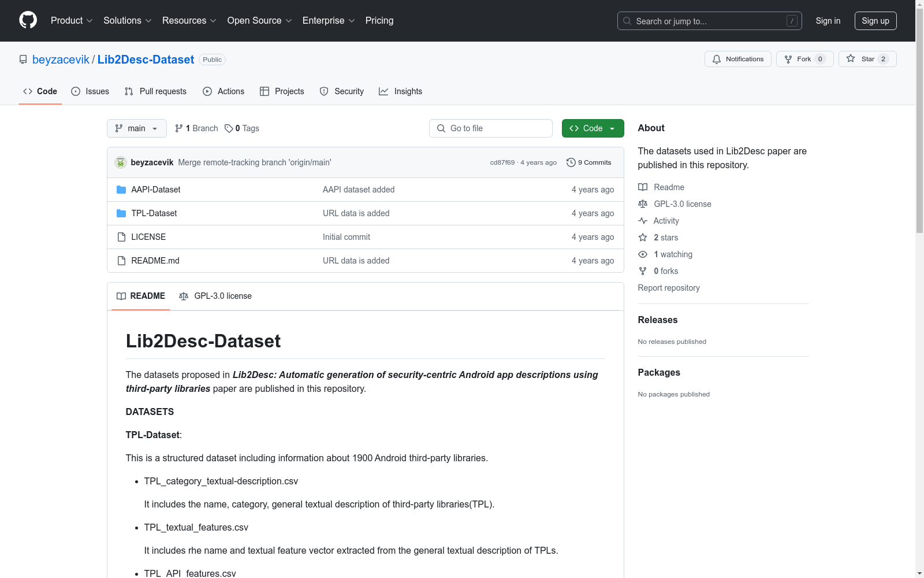
Task: Click the Search or jump to field
Action: pos(710,21)
